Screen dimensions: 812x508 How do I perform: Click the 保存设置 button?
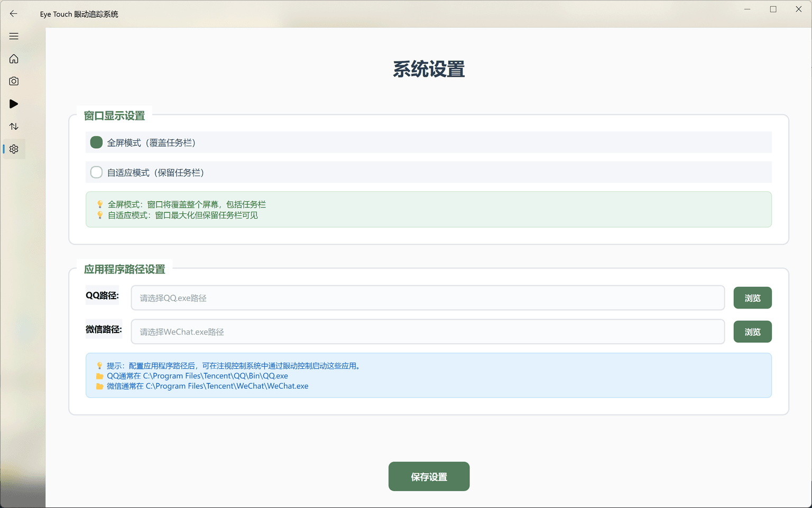point(429,476)
